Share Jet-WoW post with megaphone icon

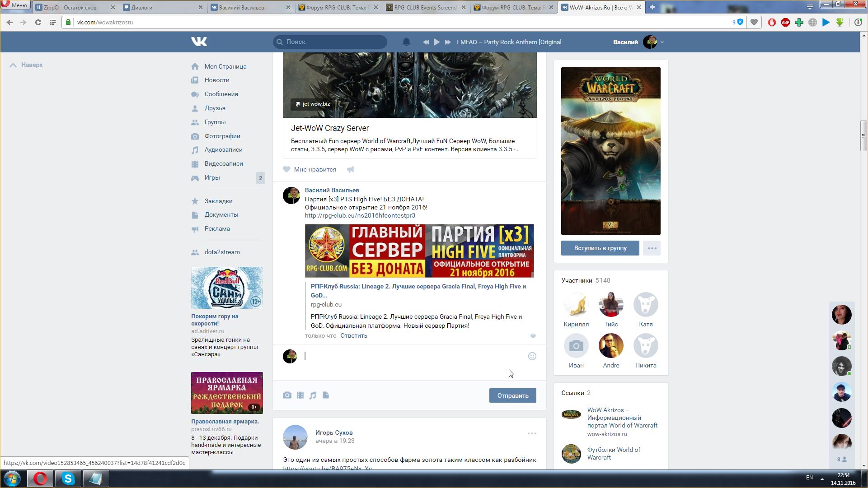click(x=350, y=170)
